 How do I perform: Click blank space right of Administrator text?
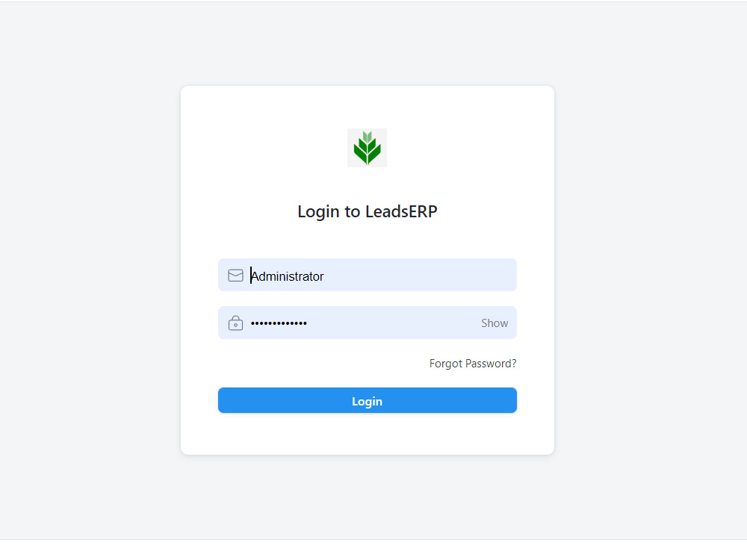[419, 276]
